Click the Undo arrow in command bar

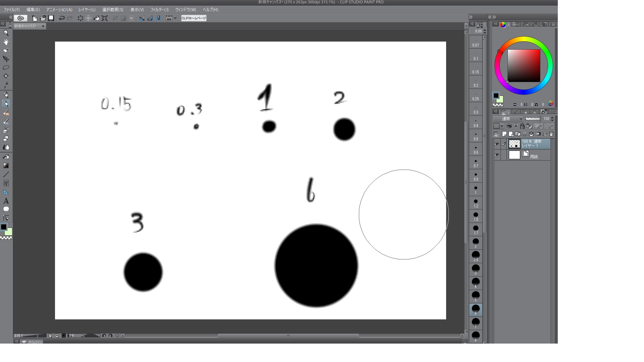coord(62,18)
